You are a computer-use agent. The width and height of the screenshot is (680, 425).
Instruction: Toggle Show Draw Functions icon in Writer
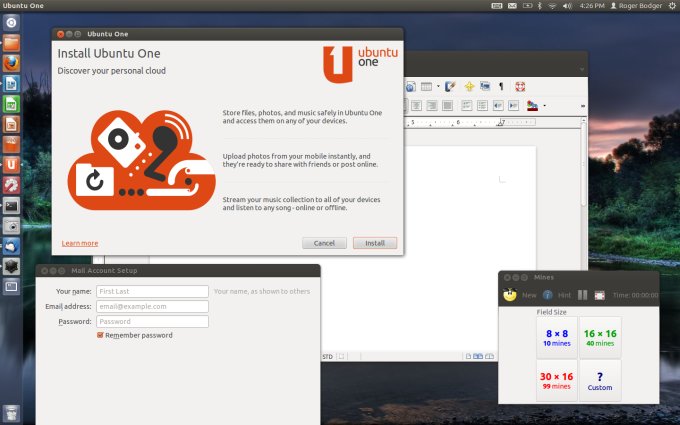(x=450, y=86)
